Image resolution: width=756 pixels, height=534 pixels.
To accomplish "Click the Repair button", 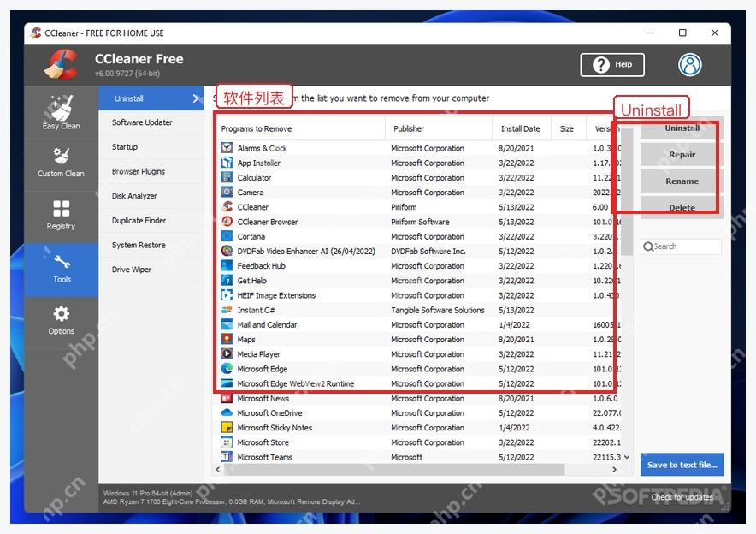I will tap(682, 155).
